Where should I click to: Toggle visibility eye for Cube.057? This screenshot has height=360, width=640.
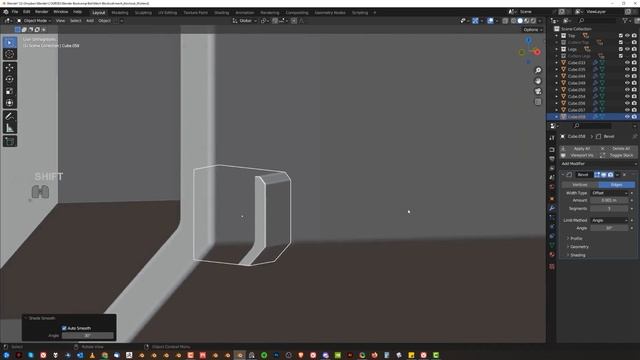tap(627, 110)
